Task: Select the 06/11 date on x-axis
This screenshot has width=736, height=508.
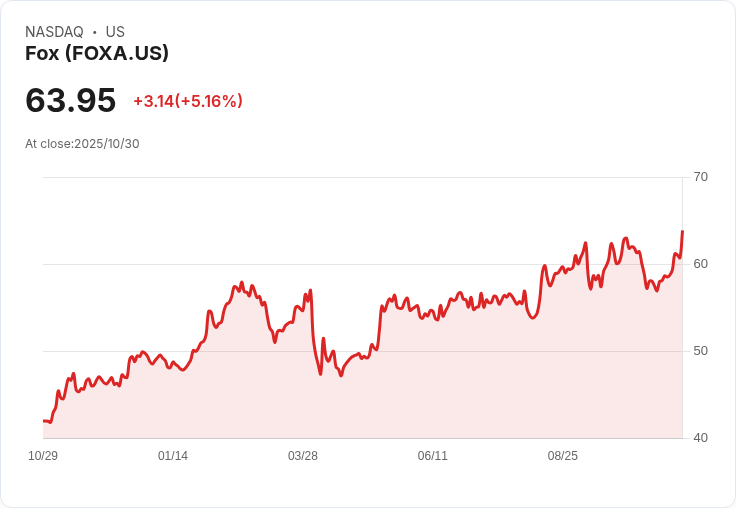Action: [x=433, y=456]
